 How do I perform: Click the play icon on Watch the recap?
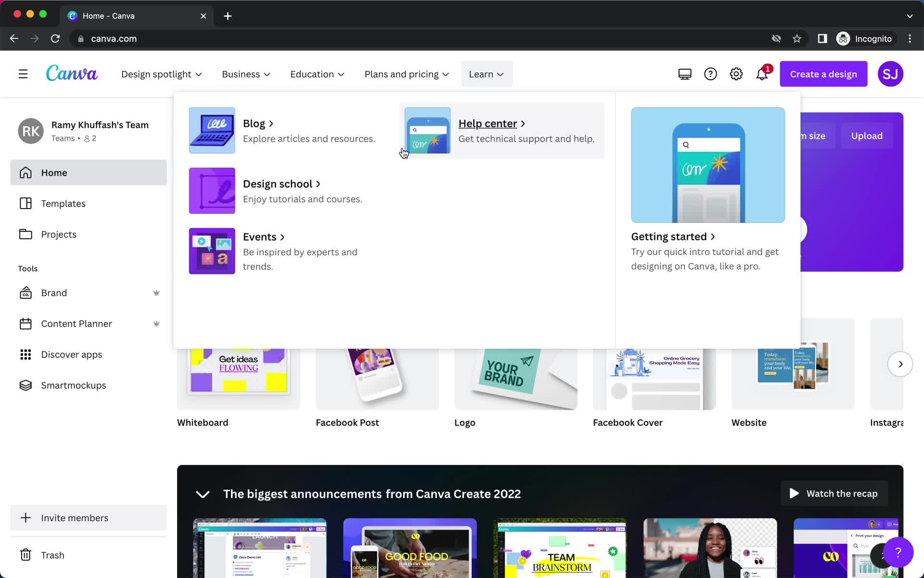coord(794,493)
